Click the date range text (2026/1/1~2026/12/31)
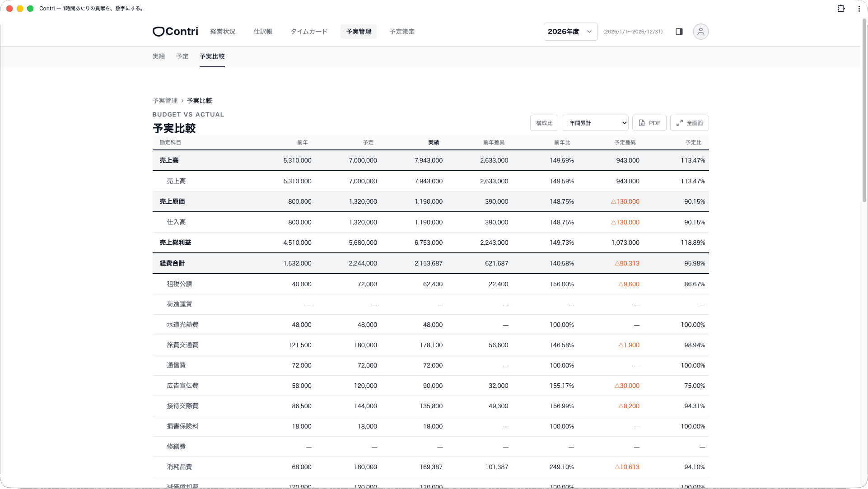The width and height of the screenshot is (868, 489). [633, 32]
